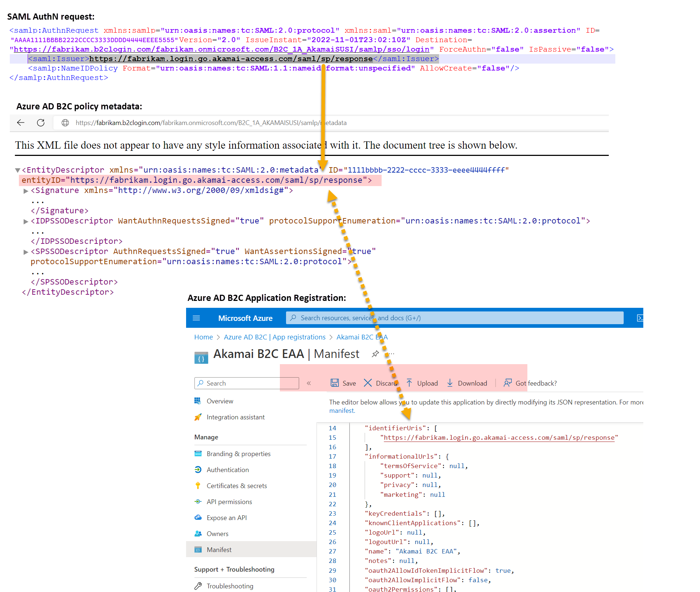Open Expose an API menu item

(x=226, y=518)
